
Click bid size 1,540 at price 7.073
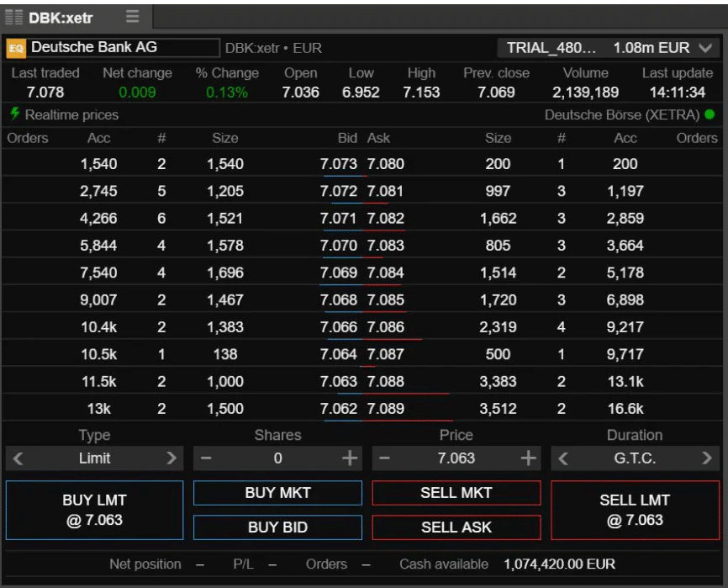point(225,164)
